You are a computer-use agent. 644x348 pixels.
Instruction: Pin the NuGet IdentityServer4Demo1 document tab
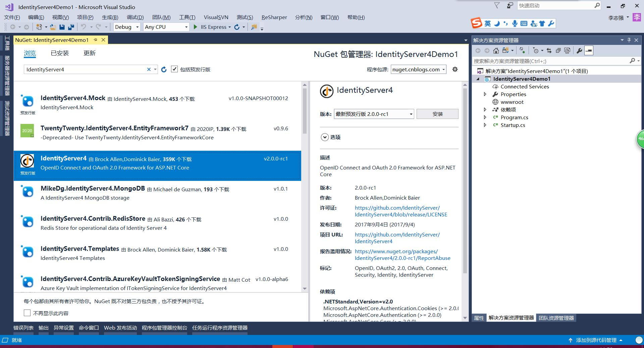[x=95, y=40]
